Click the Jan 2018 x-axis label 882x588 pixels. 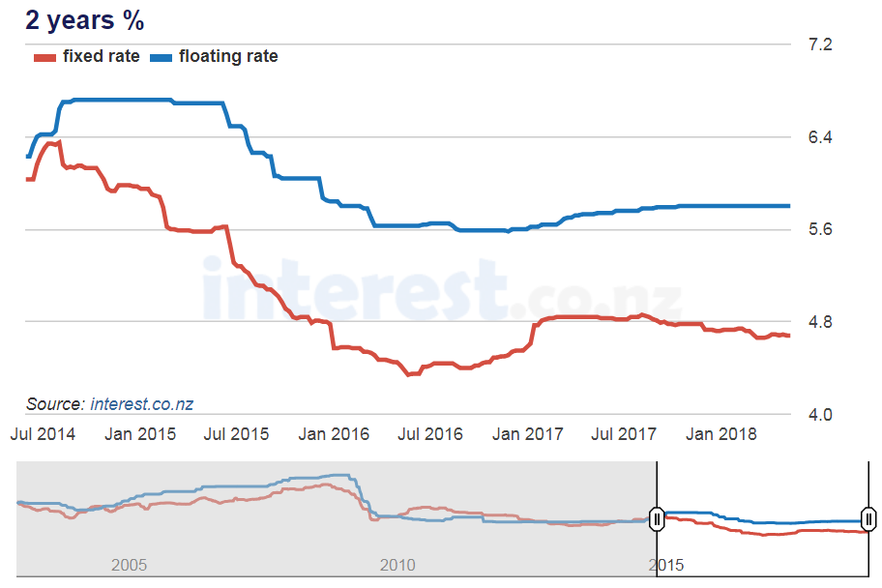coord(721,434)
